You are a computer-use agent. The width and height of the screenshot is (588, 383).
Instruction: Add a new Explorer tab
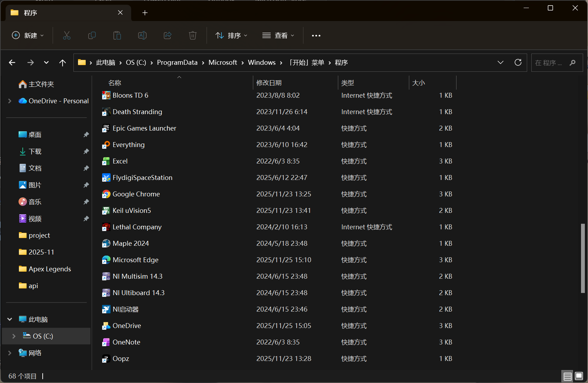tap(145, 13)
